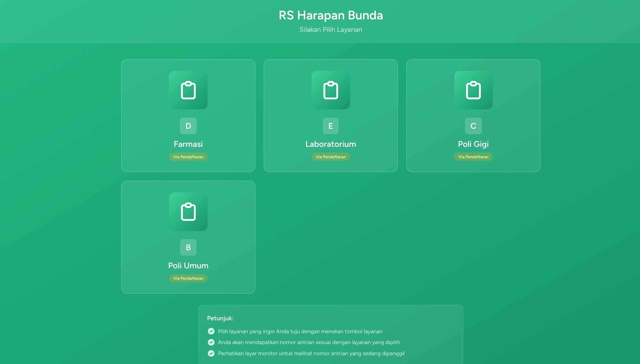The height and width of the screenshot is (364, 640).
Task: Click the letter E code badge
Action: point(331,126)
